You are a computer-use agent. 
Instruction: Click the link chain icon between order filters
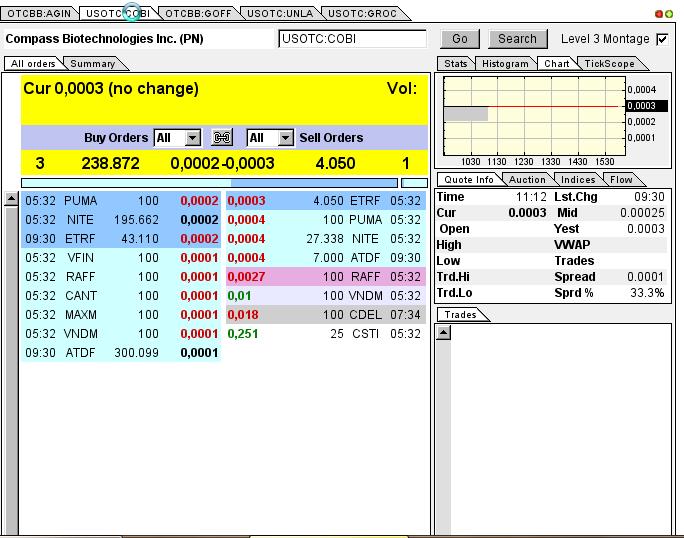[222, 138]
